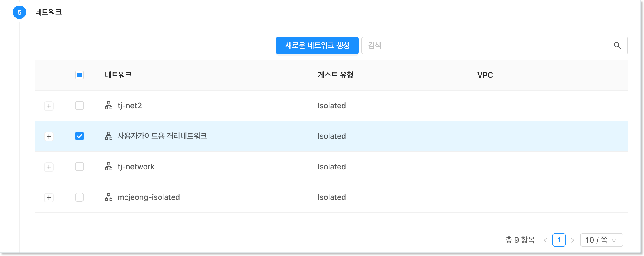Click the 네트워크 column header
644x256 pixels.
[x=118, y=75]
